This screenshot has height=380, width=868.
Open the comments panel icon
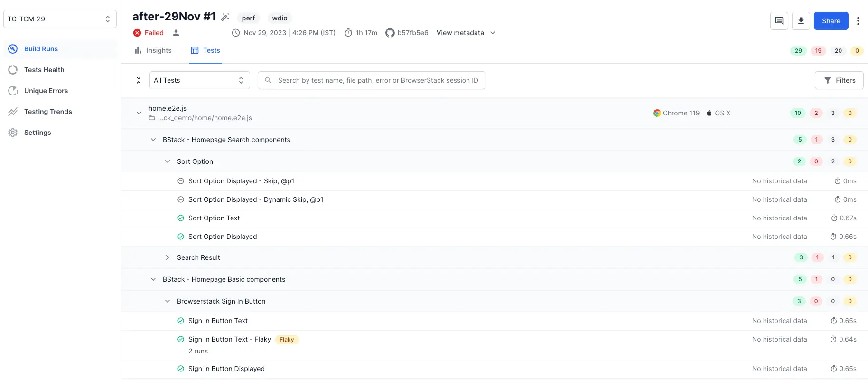(779, 21)
